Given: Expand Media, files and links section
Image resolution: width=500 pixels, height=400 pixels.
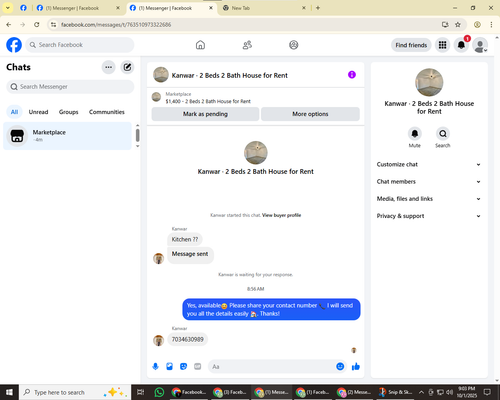Looking at the screenshot, I should click(x=429, y=199).
